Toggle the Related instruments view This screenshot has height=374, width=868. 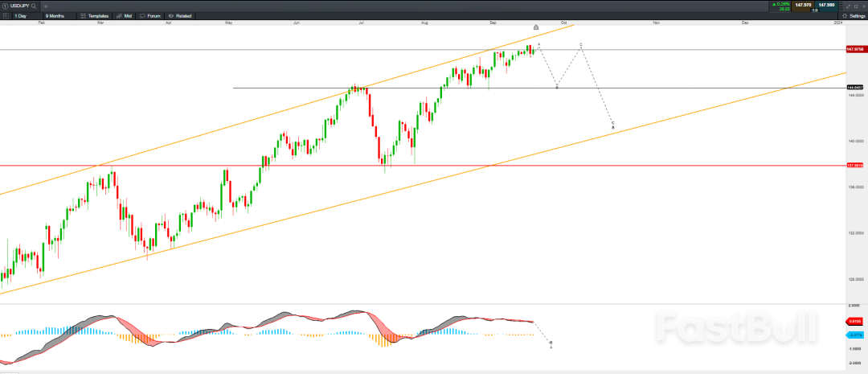tap(181, 15)
